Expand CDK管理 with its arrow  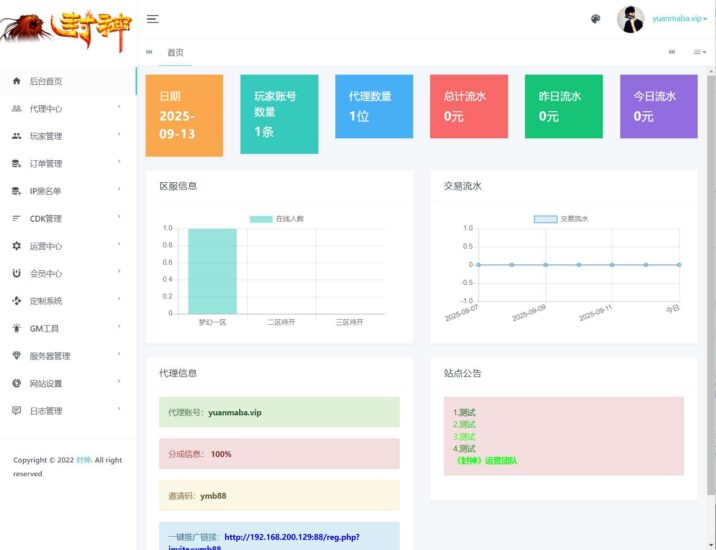click(x=119, y=217)
